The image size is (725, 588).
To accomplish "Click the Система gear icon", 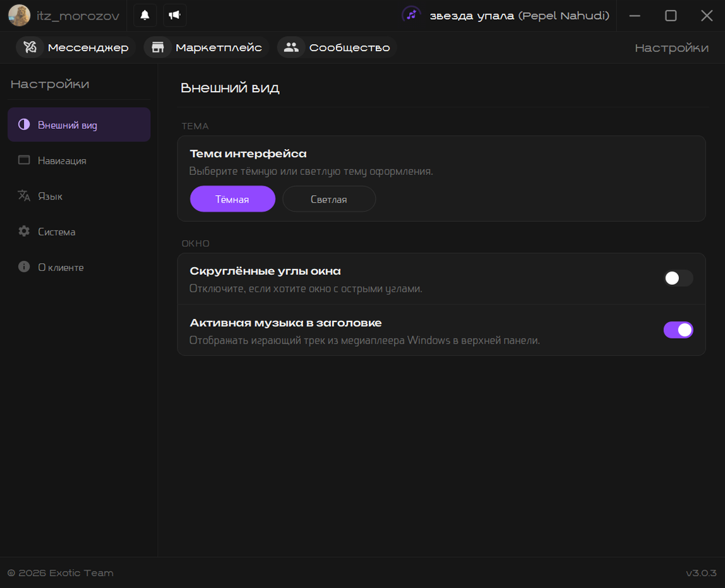I will (x=24, y=231).
